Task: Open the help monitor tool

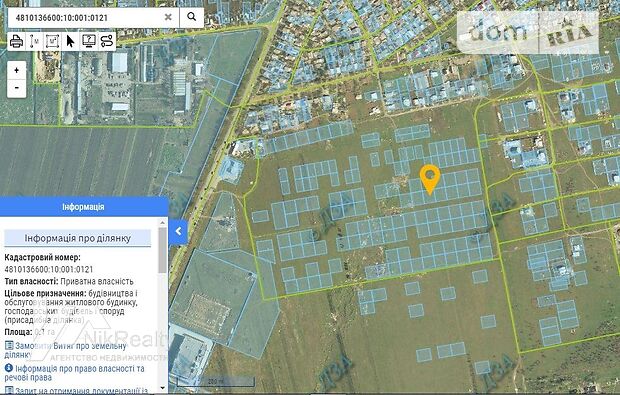Action: [x=89, y=41]
